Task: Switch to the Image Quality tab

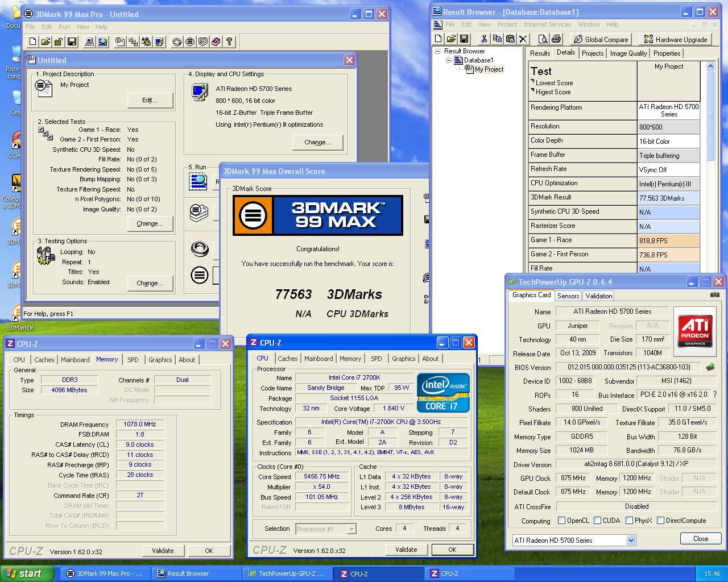Action: click(628, 53)
